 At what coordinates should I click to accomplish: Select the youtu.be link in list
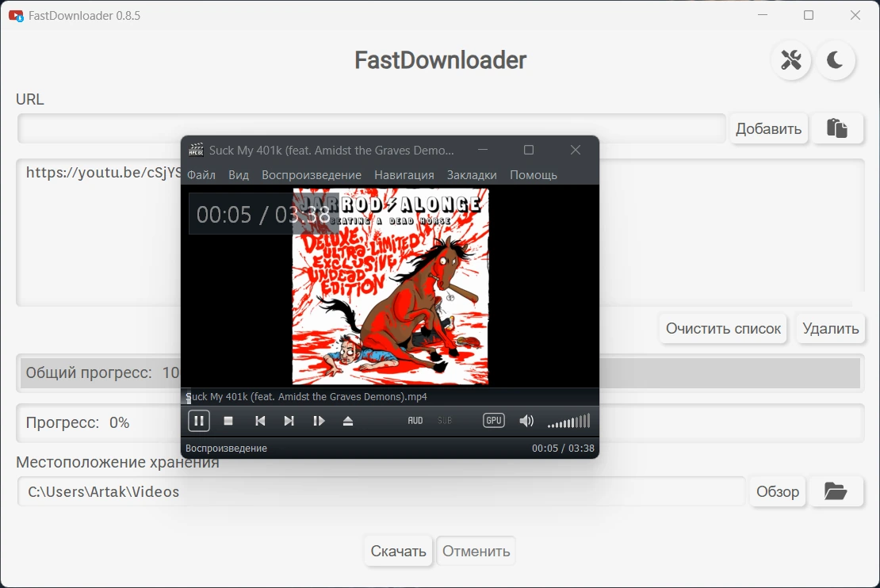point(104,172)
